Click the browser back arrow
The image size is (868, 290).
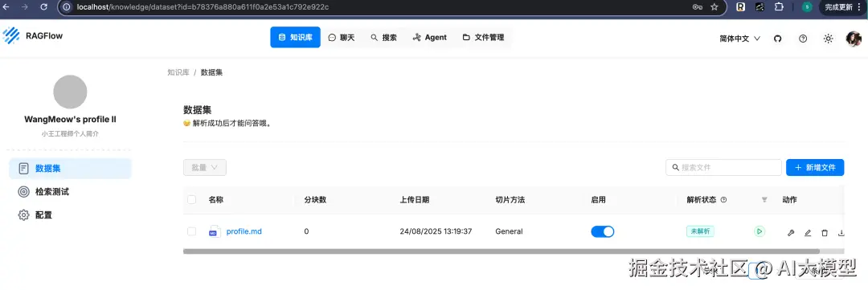[x=6, y=7]
